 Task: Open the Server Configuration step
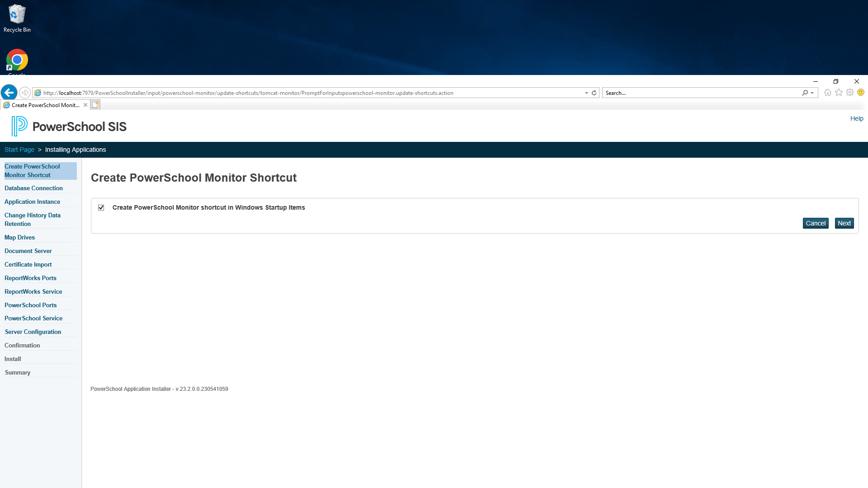point(33,332)
